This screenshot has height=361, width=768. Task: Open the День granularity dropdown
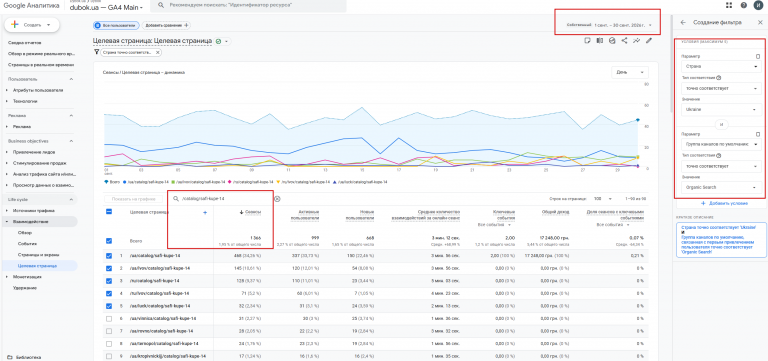[x=630, y=72]
